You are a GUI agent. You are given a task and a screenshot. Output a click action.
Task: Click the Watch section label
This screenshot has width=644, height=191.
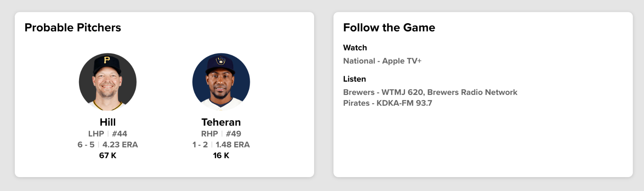pos(355,48)
